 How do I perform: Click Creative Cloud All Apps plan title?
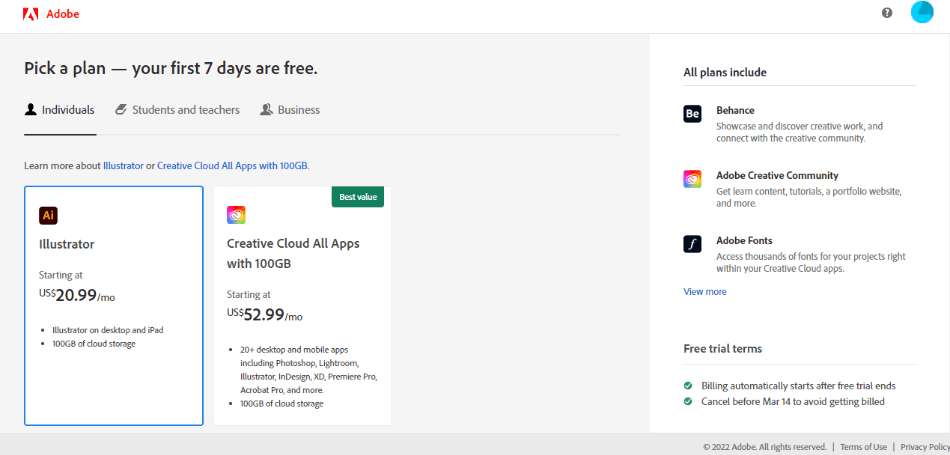pos(293,253)
